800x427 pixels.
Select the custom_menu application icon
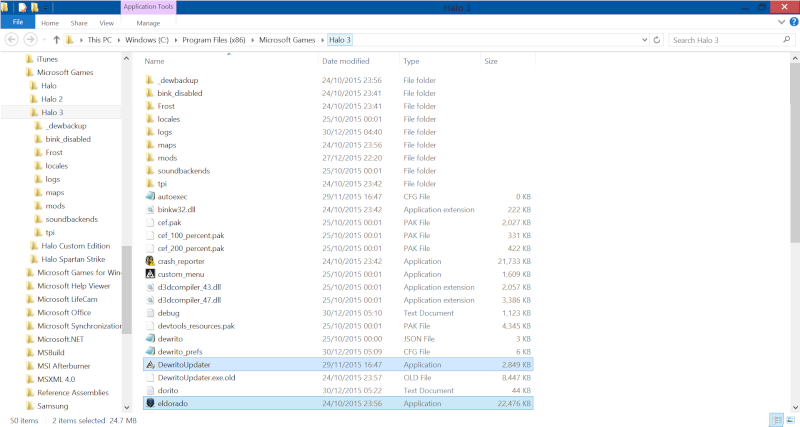[150, 274]
